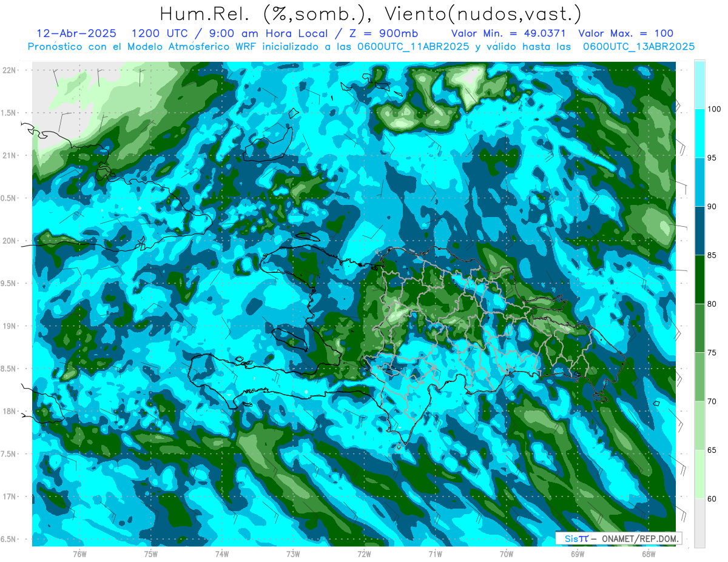The height and width of the screenshot is (562, 728).
Task: Click the pale cyan above-100 colorbar segment
Action: click(x=699, y=85)
